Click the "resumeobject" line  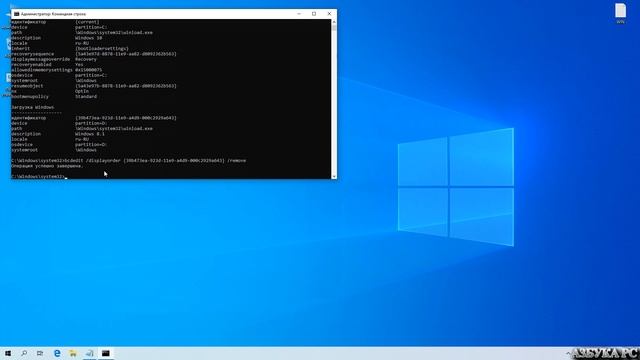pyautogui.click(x=94, y=86)
